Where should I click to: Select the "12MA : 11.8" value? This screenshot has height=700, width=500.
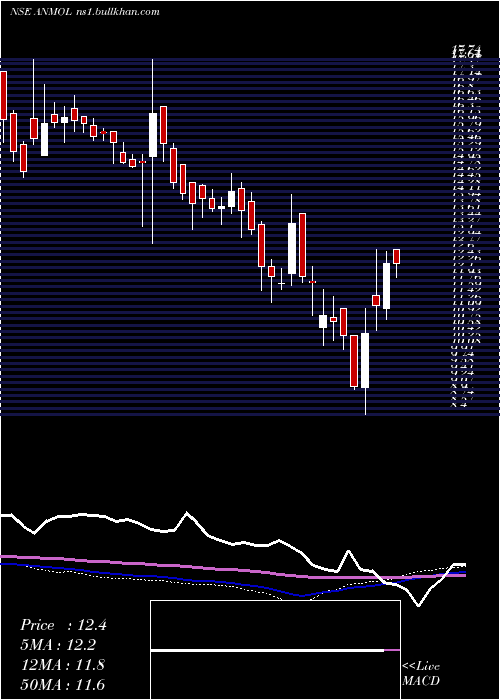(x=62, y=665)
